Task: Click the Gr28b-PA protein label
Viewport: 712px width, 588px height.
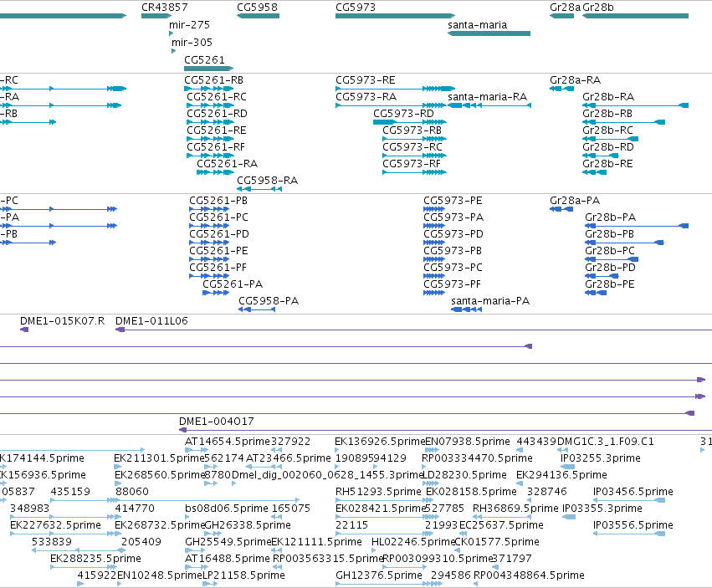Action: click(x=610, y=217)
